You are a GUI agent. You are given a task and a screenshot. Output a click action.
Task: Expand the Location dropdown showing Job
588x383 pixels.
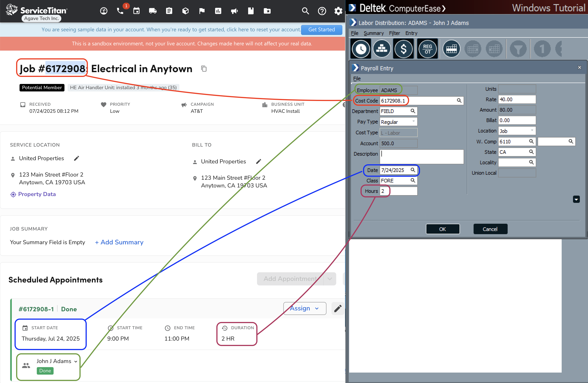(x=532, y=131)
